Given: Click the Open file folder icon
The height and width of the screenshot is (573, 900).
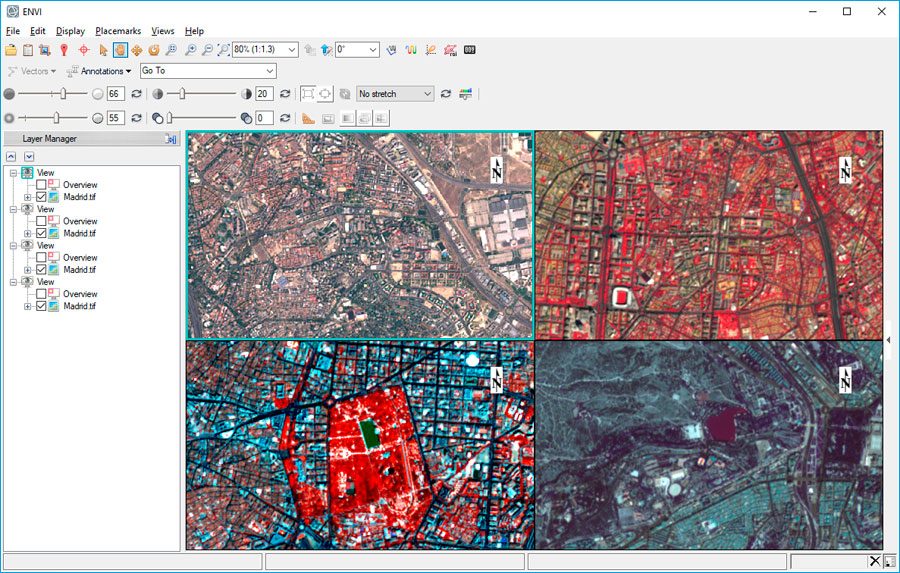Looking at the screenshot, I should 11,50.
